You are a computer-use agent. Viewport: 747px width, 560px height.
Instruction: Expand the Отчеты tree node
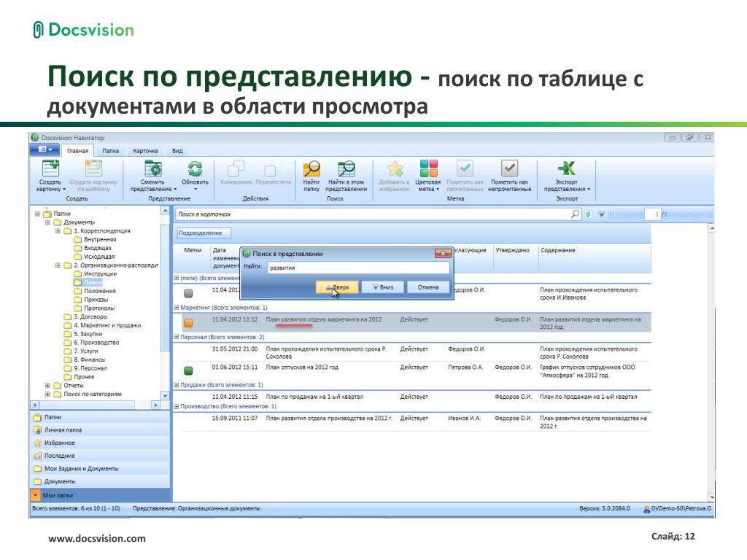pos(47,385)
